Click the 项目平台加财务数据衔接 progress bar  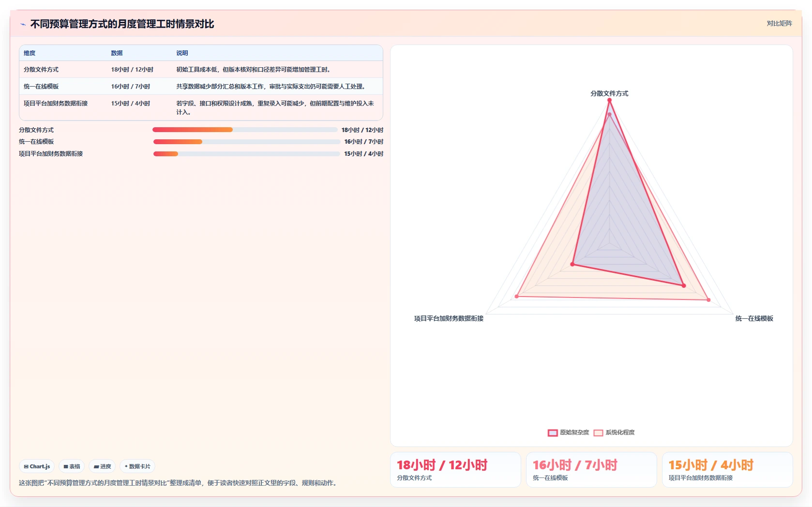coord(247,154)
